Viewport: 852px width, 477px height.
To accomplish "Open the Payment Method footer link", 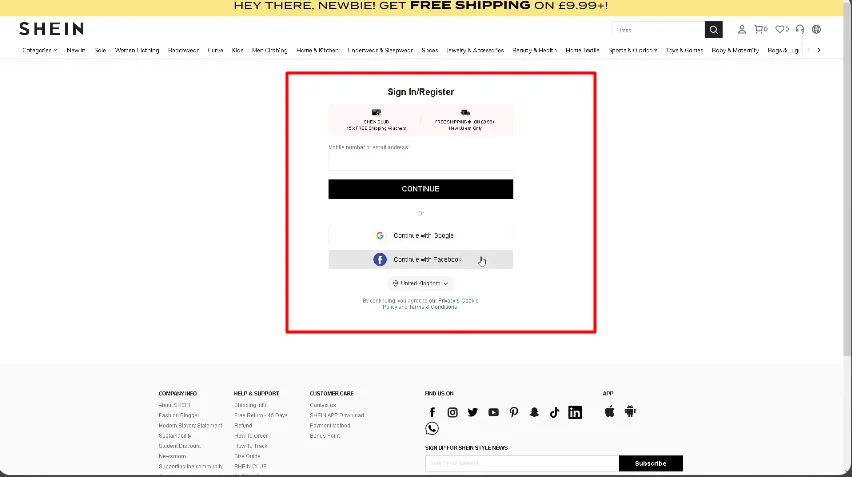I will (x=330, y=425).
